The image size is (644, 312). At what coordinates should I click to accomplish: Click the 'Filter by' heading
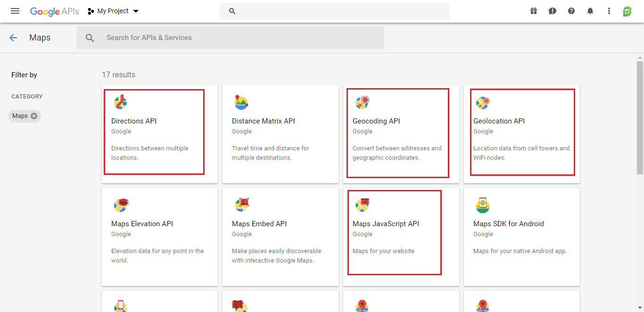(x=24, y=75)
